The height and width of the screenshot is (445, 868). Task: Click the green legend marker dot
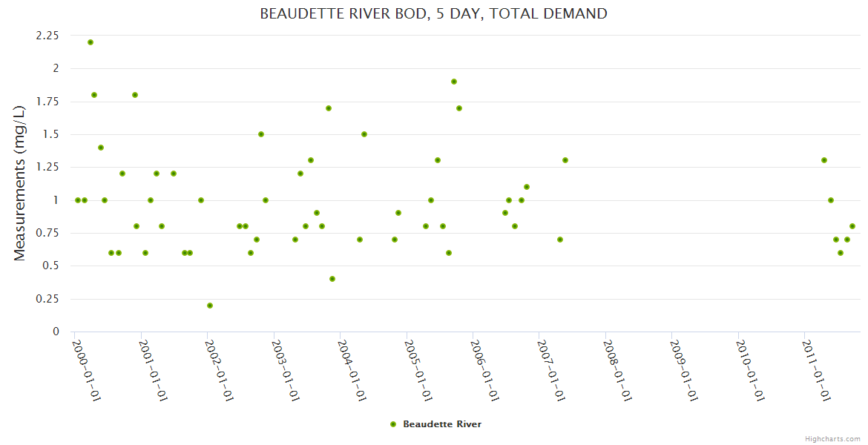[393, 424]
